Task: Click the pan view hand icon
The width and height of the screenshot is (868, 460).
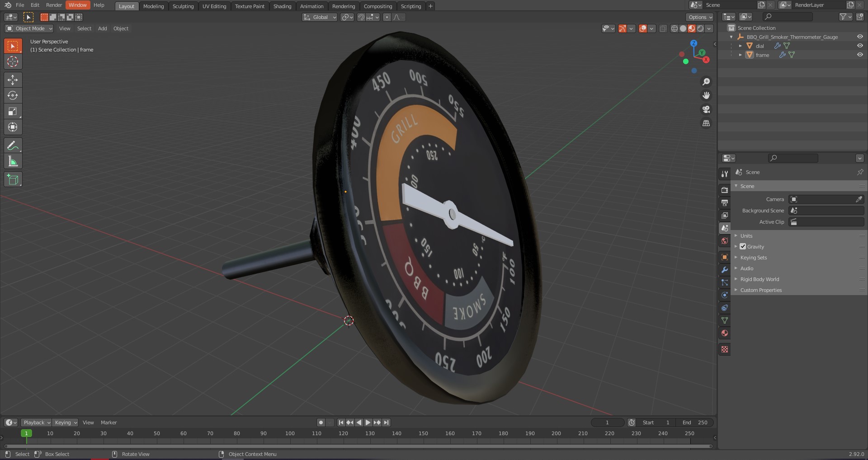Action: click(x=706, y=95)
